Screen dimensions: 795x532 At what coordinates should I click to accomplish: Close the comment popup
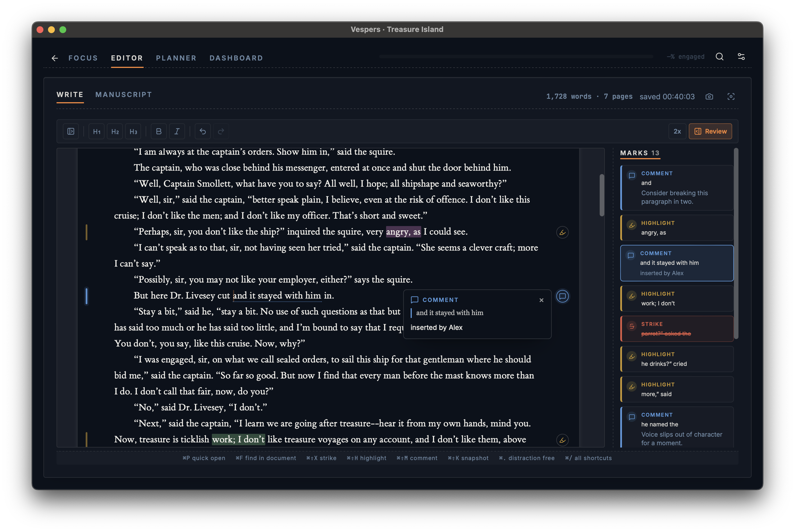[x=541, y=300]
